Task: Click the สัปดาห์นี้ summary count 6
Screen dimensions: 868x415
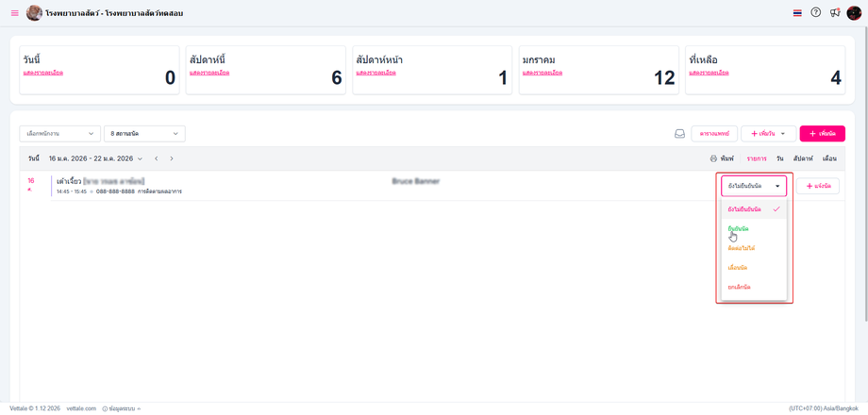Action: click(x=337, y=78)
